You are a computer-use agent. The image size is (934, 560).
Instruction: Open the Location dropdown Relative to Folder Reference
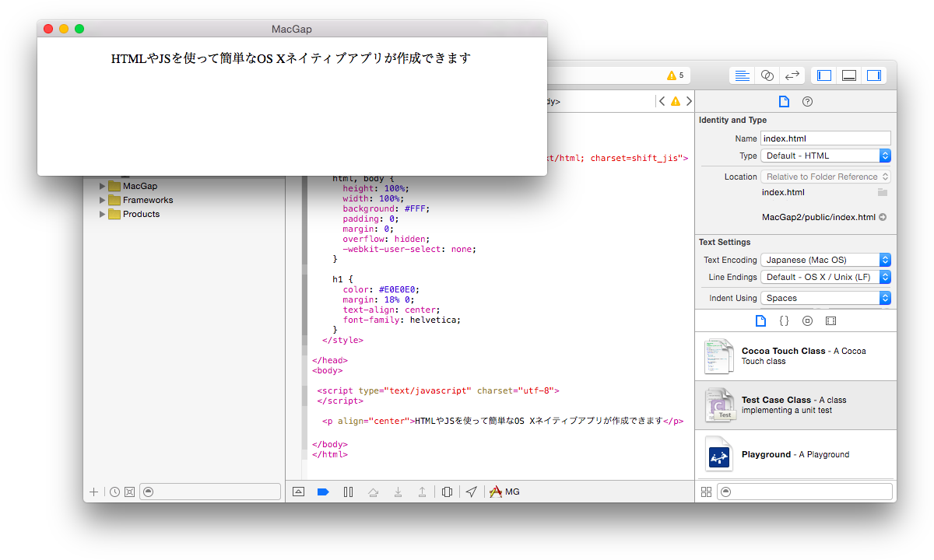(x=825, y=177)
